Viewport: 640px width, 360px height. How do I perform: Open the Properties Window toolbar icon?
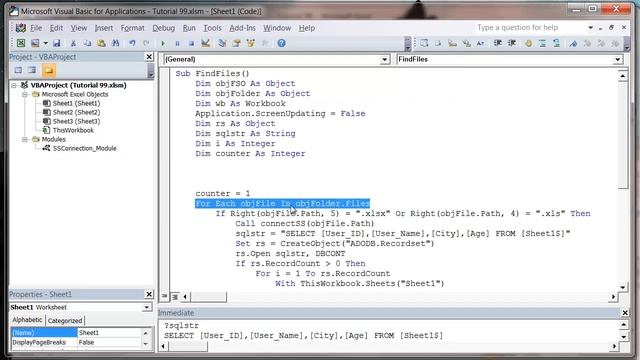coord(236,43)
